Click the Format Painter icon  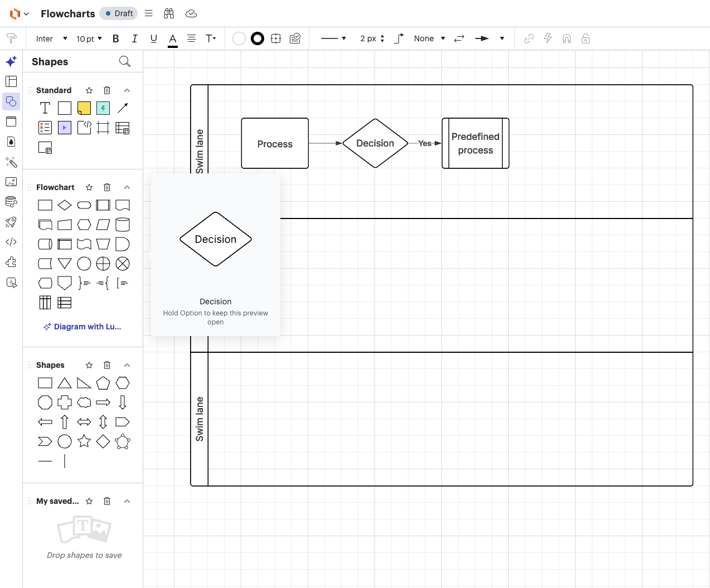point(11,38)
